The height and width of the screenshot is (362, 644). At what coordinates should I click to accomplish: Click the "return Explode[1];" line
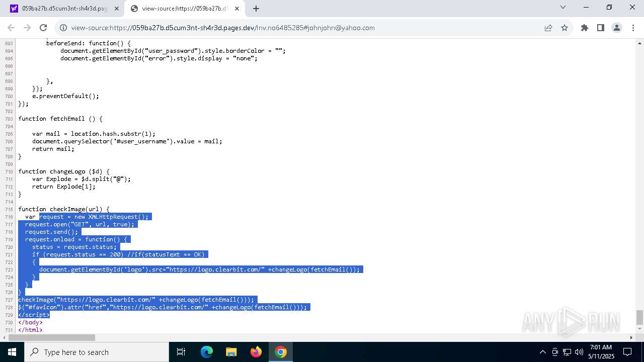(x=64, y=187)
